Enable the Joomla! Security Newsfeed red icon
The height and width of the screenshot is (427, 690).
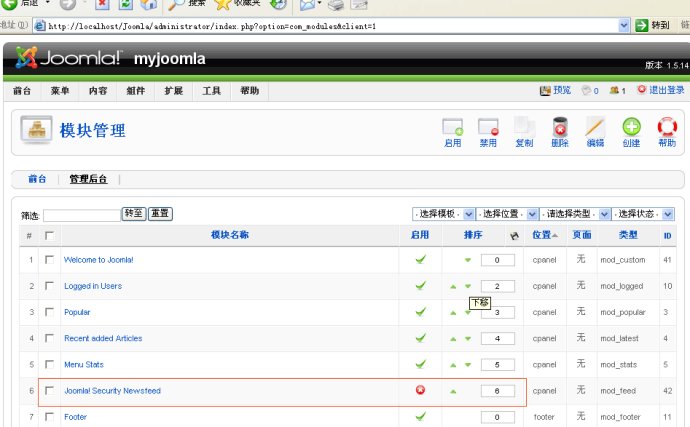point(420,390)
